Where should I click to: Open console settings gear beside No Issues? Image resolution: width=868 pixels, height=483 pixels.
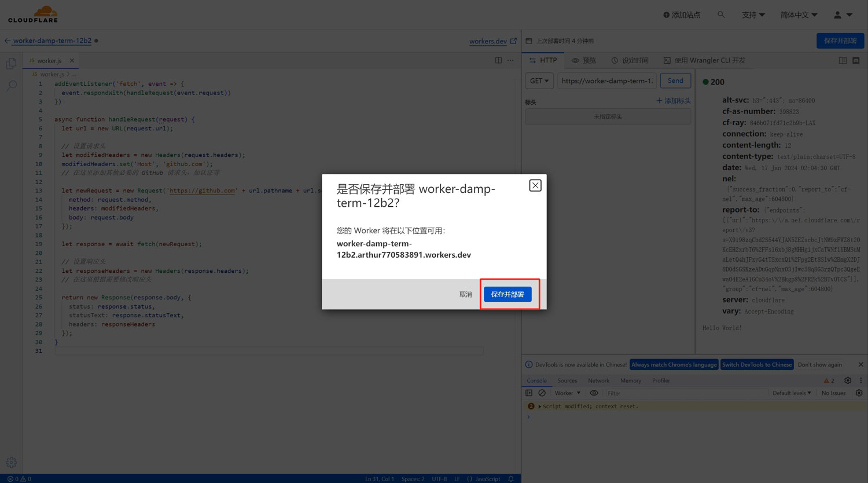click(x=859, y=393)
